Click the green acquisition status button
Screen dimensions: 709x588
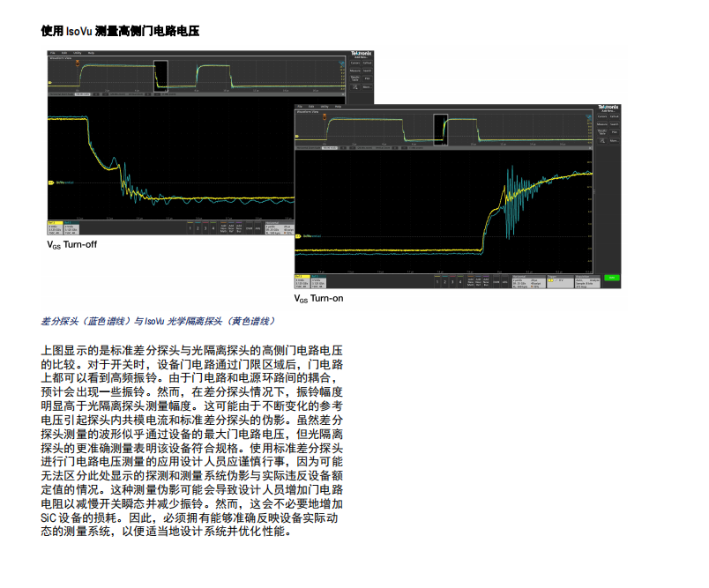(x=611, y=278)
